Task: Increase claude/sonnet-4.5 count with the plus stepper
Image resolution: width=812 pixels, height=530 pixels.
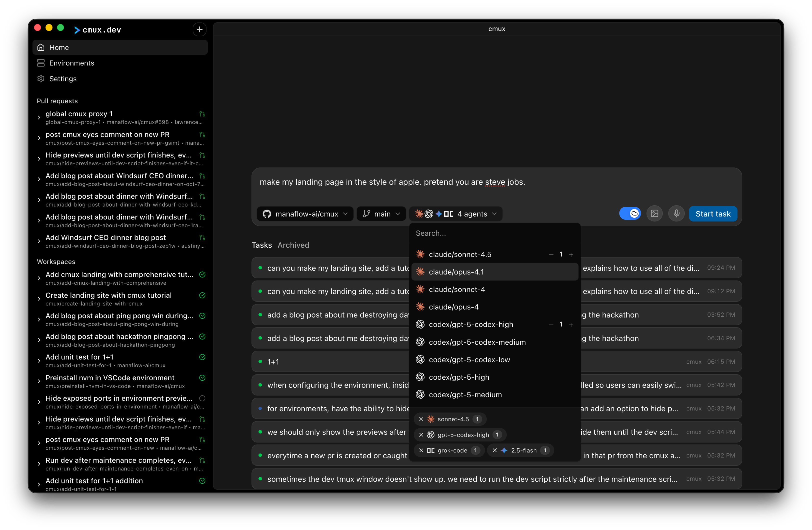Action: point(571,254)
